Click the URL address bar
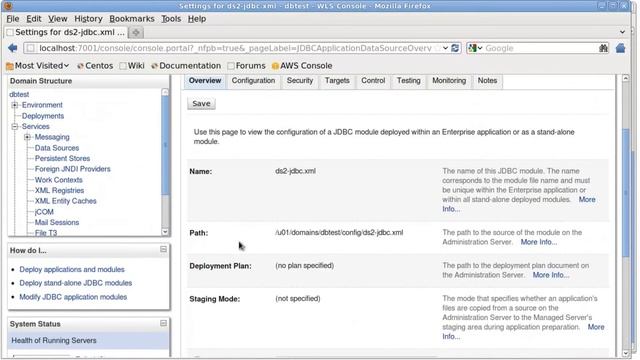Viewport: 640px width, 360px height. (x=236, y=48)
